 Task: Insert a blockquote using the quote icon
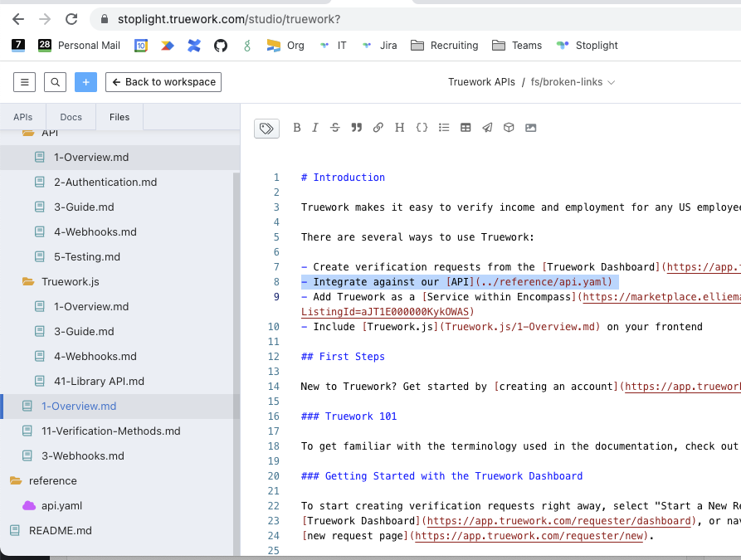click(x=356, y=127)
